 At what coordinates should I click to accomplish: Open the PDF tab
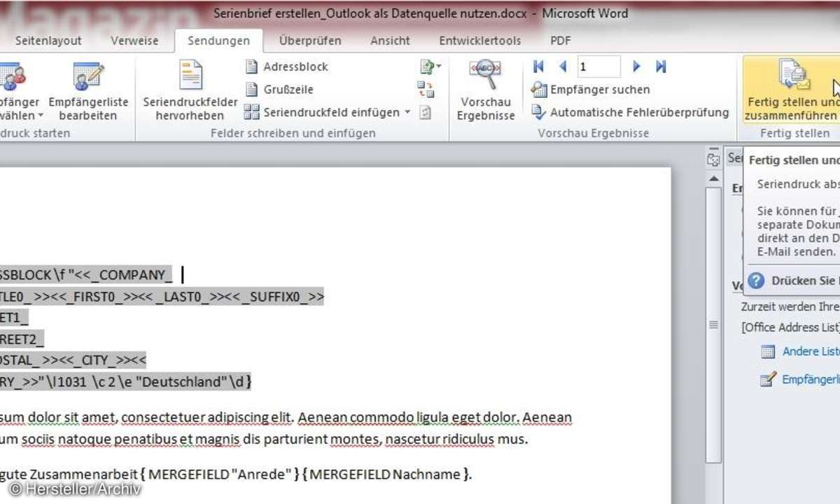[561, 41]
